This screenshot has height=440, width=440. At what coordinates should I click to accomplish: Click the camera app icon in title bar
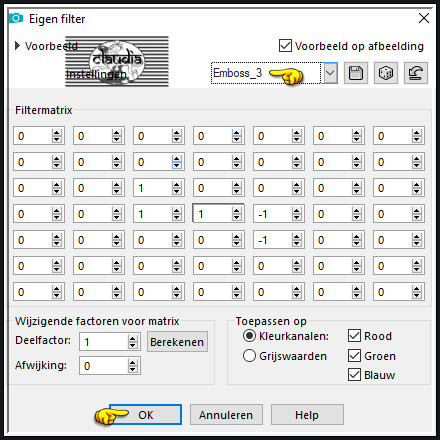[x=16, y=18]
